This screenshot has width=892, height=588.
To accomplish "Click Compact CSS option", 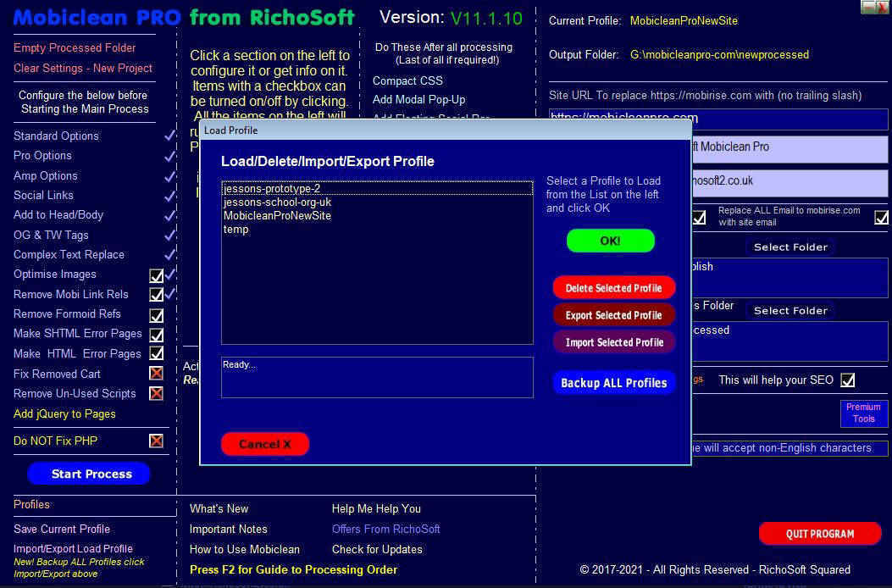I will [x=408, y=80].
